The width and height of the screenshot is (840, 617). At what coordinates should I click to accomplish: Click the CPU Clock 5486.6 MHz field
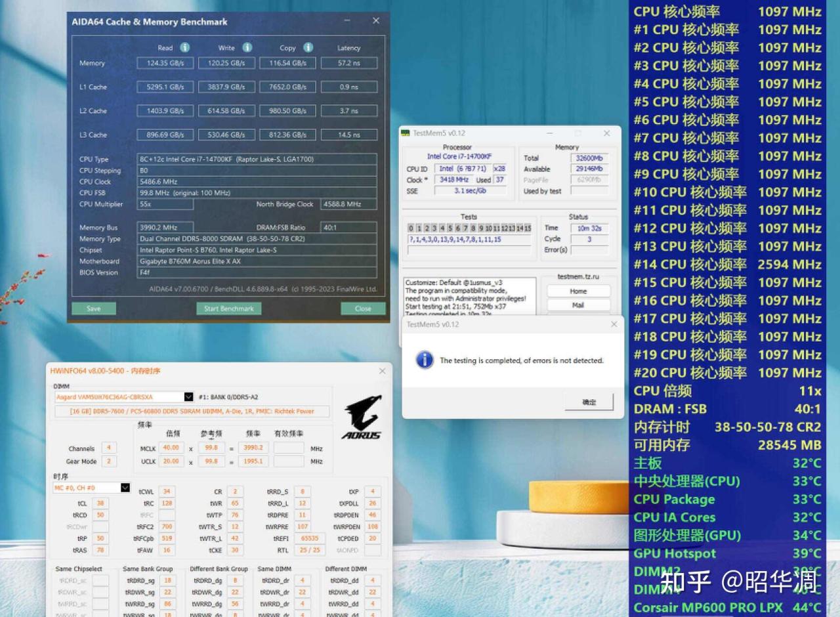[257, 182]
